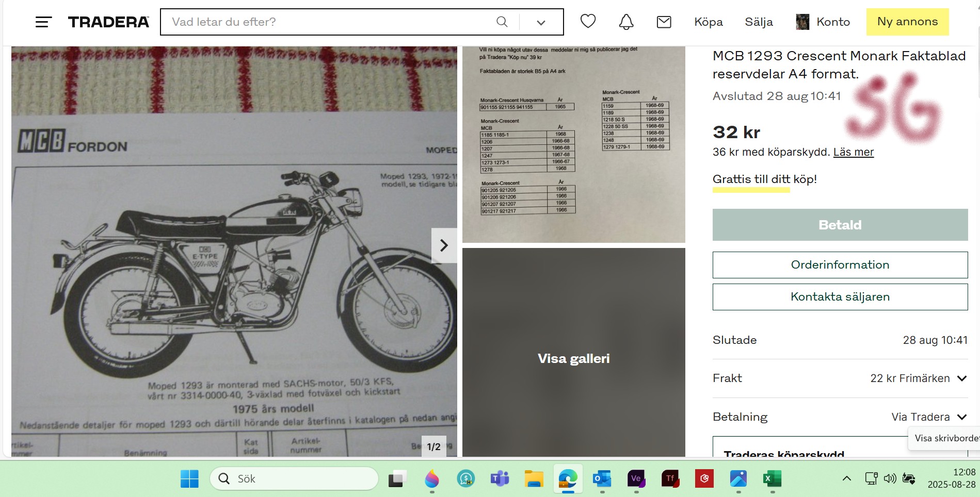Click the 32 kr price
This screenshot has width=980, height=497.
click(736, 132)
